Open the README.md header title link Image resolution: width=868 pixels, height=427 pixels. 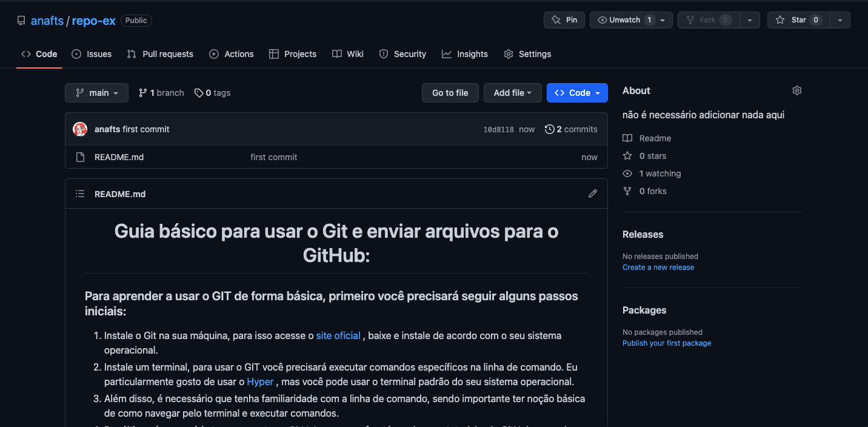[x=120, y=194]
